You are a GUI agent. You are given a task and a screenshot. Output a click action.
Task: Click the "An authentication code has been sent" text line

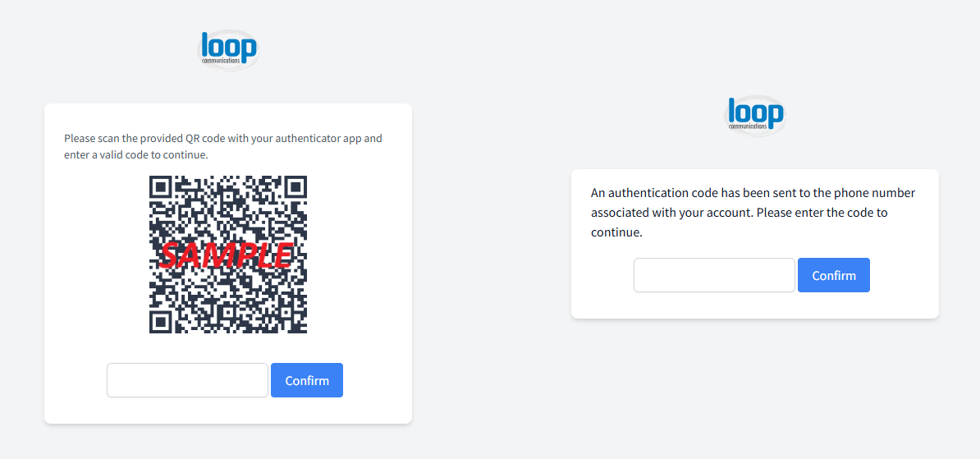point(753,193)
